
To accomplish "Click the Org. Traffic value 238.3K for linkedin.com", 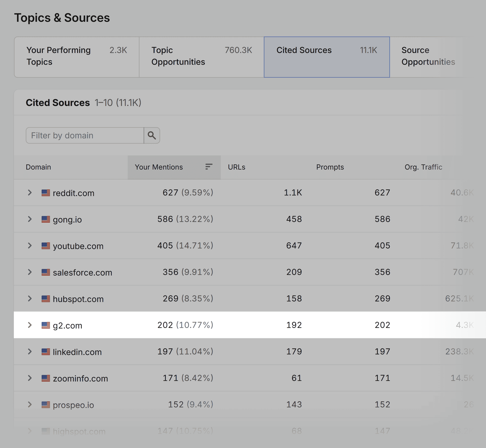I will (459, 351).
